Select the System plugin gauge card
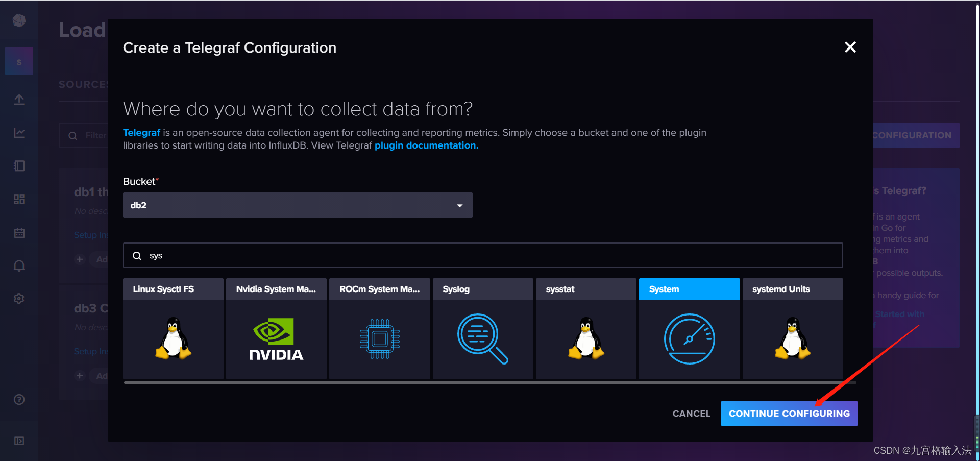The height and width of the screenshot is (461, 980). click(690, 328)
